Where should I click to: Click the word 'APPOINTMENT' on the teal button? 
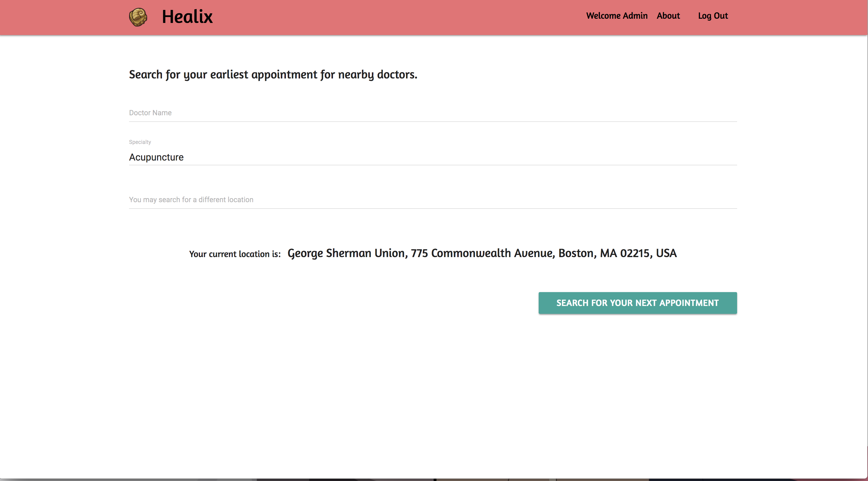coord(689,303)
